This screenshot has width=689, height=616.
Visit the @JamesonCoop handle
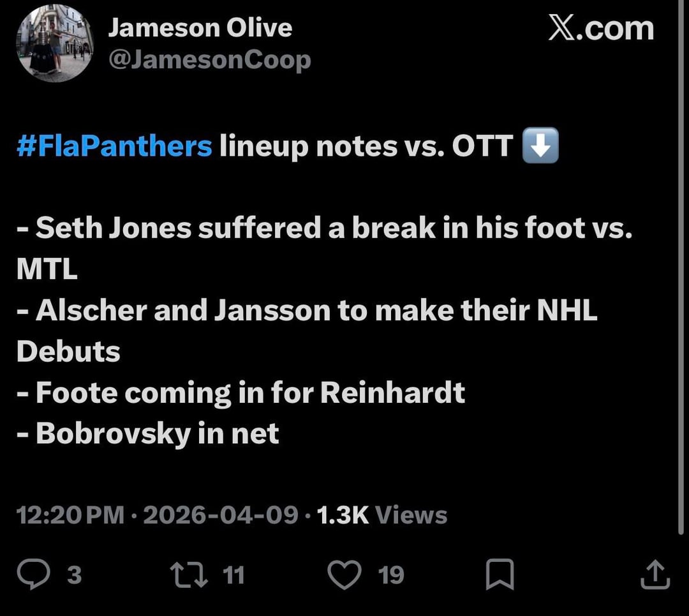click(x=209, y=60)
